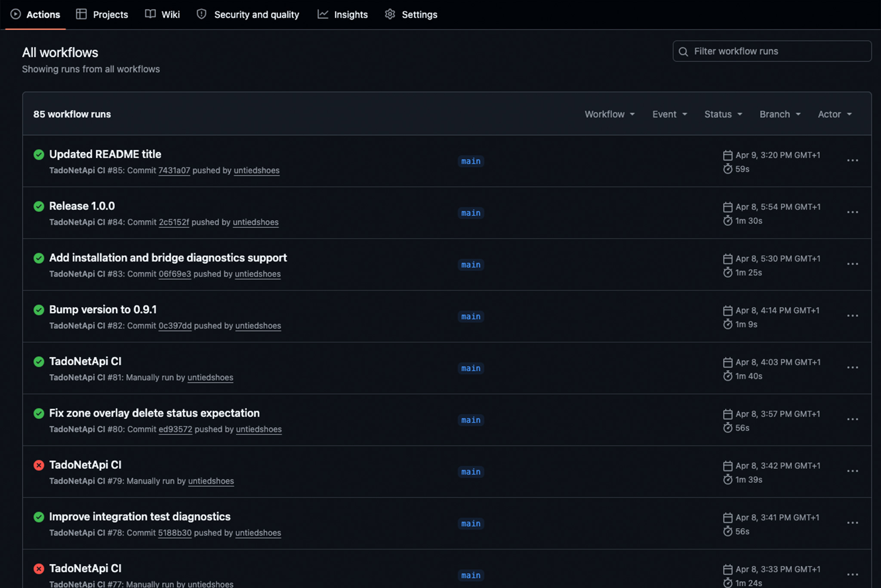Click the Security and quality shield icon
The height and width of the screenshot is (588, 881).
(201, 14)
